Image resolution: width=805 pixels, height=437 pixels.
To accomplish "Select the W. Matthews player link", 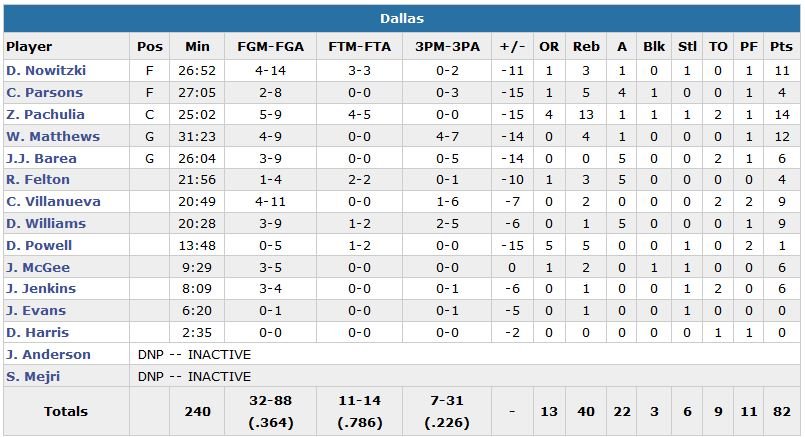I will coord(53,137).
